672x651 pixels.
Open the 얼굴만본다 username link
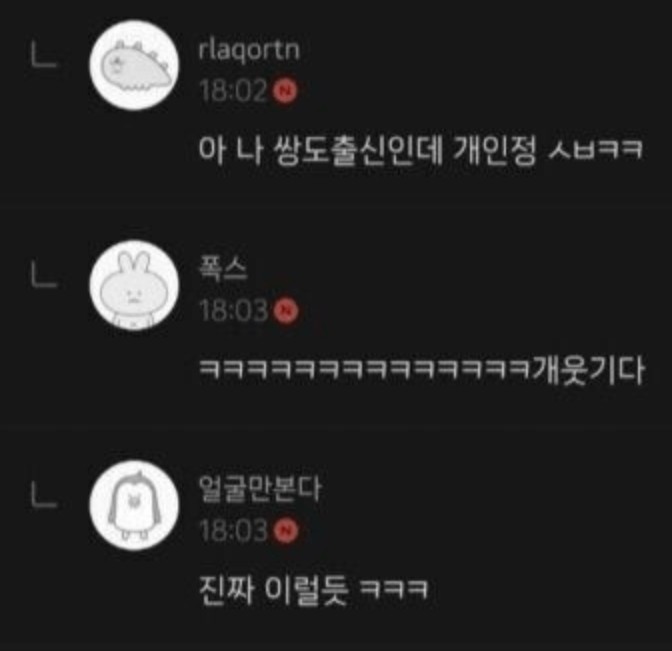(x=260, y=489)
